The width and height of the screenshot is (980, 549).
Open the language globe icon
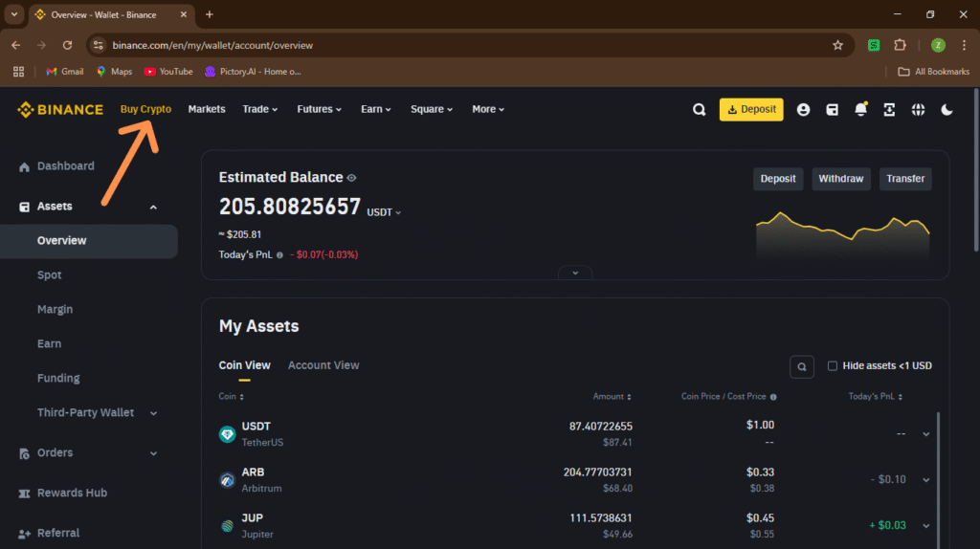point(918,110)
